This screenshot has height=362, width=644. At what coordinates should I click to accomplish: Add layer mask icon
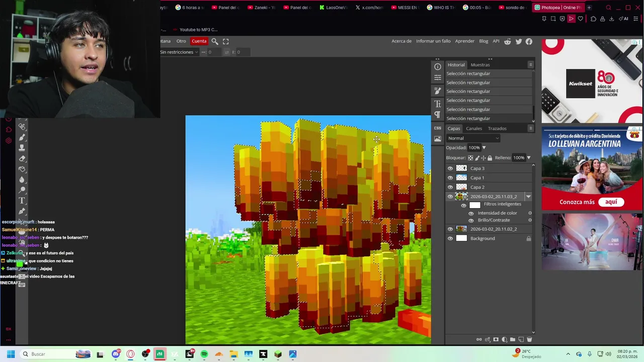click(x=496, y=339)
